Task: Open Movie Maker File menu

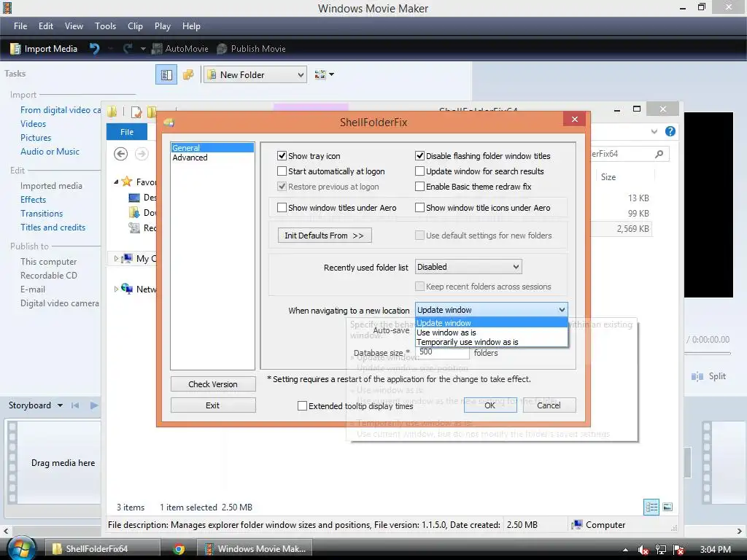Action: coord(20,26)
